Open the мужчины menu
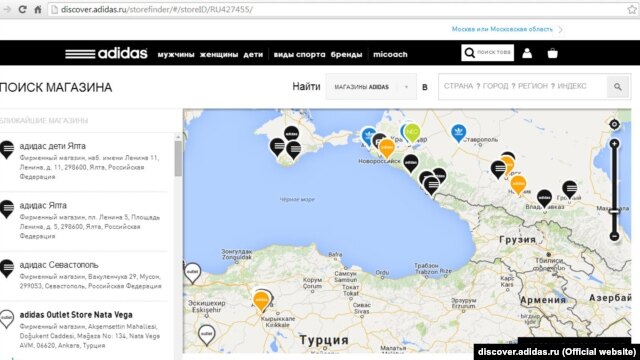The height and width of the screenshot is (360, 640). [176, 54]
